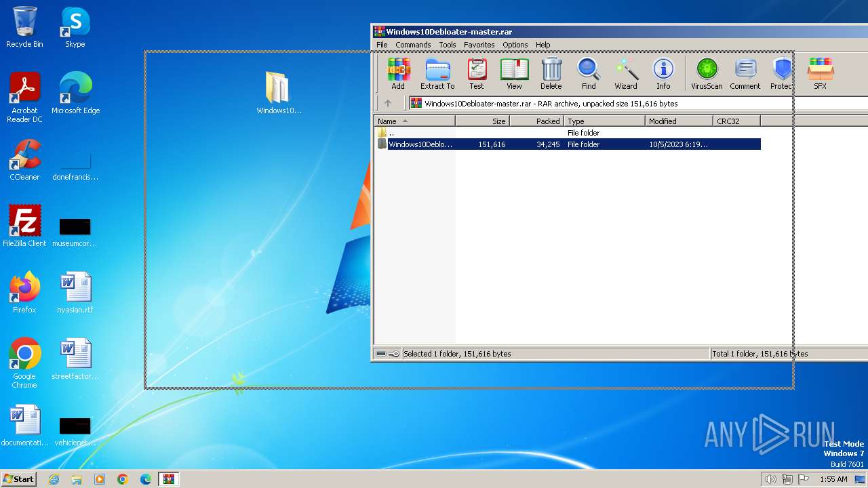The width and height of the screenshot is (868, 488).
Task: Click the volume speaker tray icon
Action: [x=770, y=479]
